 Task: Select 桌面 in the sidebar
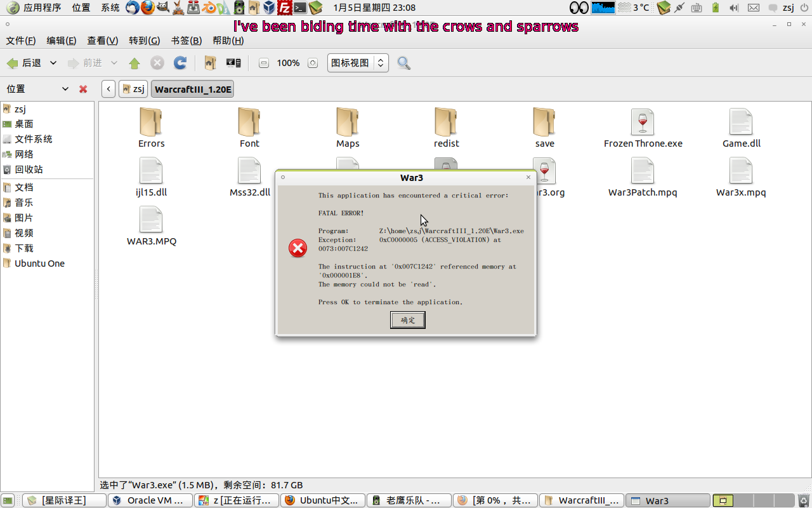click(x=24, y=124)
